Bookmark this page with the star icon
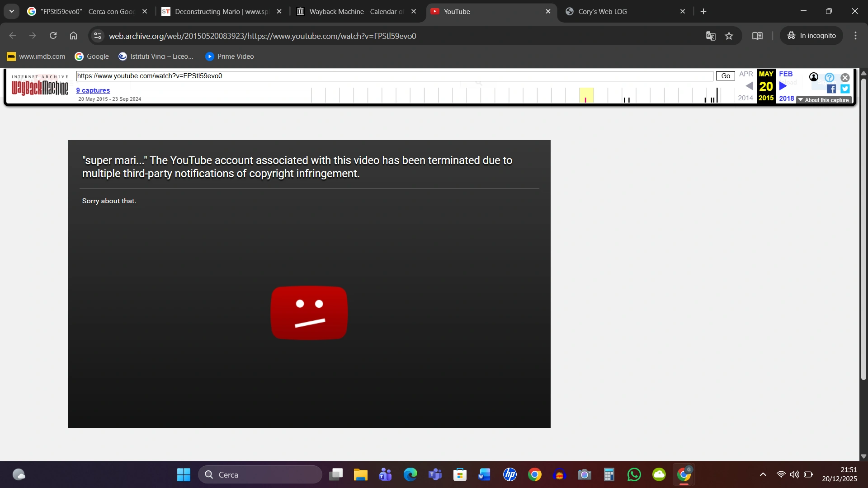The width and height of the screenshot is (868, 488). click(729, 36)
